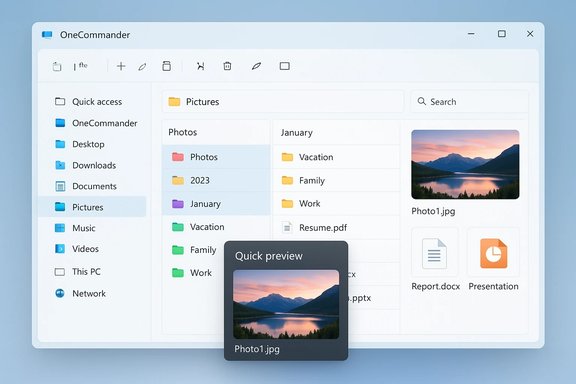Image resolution: width=576 pixels, height=384 pixels.
Task: Select green Work folder in Photos column
Action: point(194,273)
